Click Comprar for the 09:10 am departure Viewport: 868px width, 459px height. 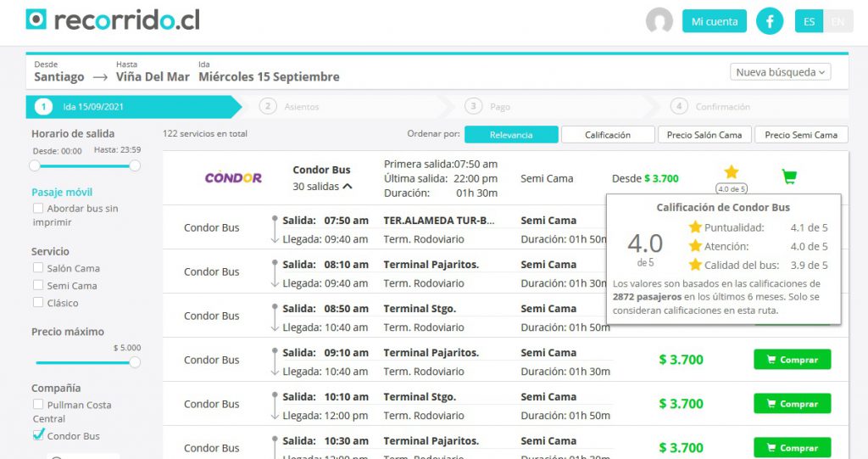(x=793, y=360)
